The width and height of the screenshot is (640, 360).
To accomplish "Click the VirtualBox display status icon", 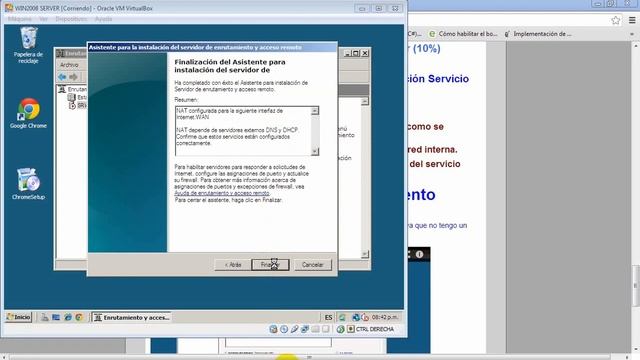I will click(325, 329).
